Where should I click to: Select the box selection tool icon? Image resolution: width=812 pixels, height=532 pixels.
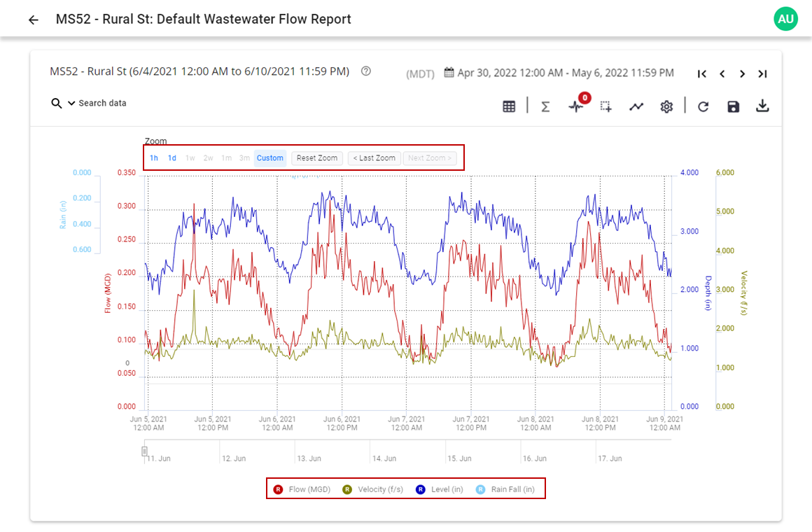click(606, 105)
